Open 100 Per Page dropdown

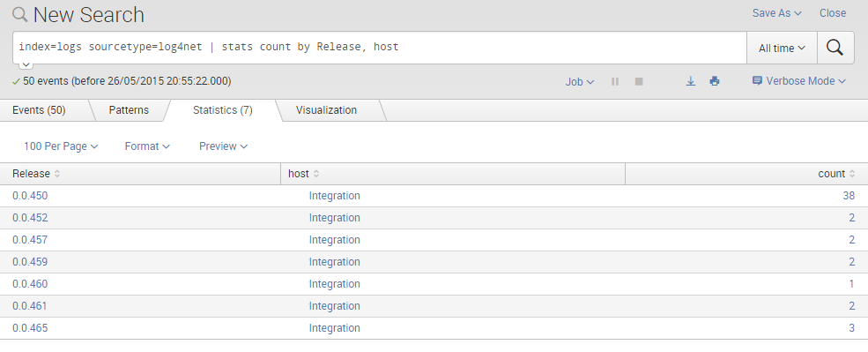[61, 146]
